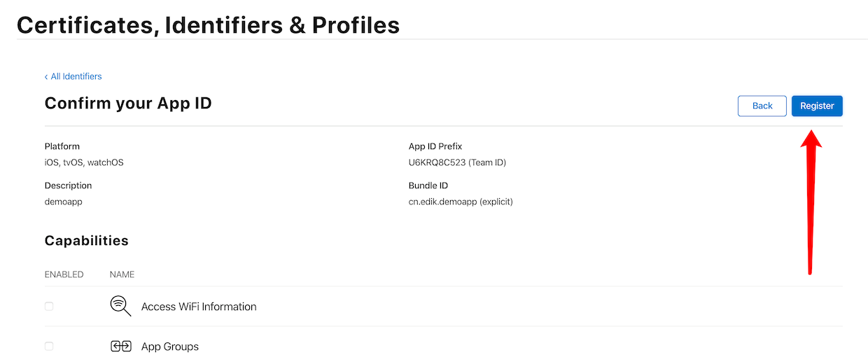Screen dimensions: 868x357
Task: Click the Access WiFi Information magnifier icon
Action: click(x=120, y=306)
